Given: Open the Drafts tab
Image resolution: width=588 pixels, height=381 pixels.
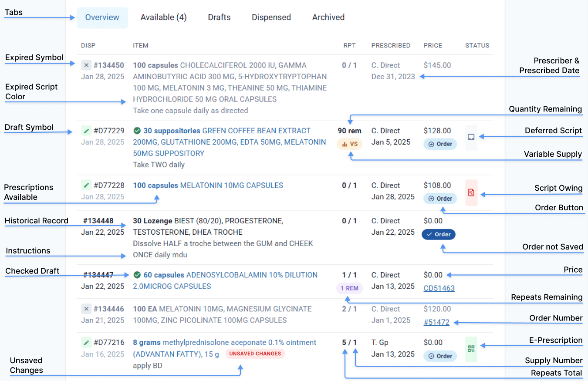Looking at the screenshot, I should click(x=219, y=17).
